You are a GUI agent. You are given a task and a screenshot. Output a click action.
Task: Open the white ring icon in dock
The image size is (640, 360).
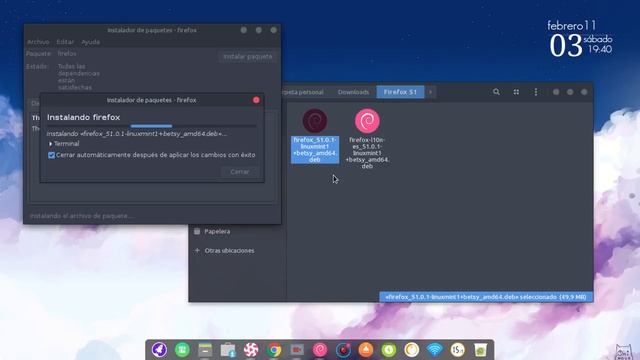(412, 350)
